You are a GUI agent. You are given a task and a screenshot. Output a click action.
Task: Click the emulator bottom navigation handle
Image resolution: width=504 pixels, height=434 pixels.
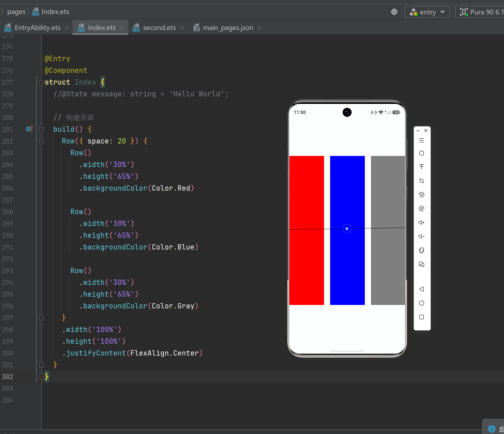click(x=347, y=351)
